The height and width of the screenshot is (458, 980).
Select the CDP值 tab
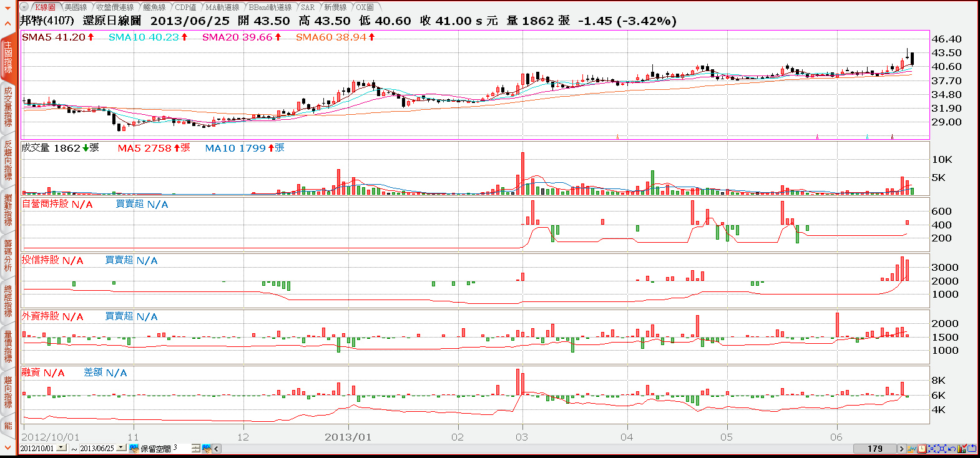pyautogui.click(x=185, y=7)
